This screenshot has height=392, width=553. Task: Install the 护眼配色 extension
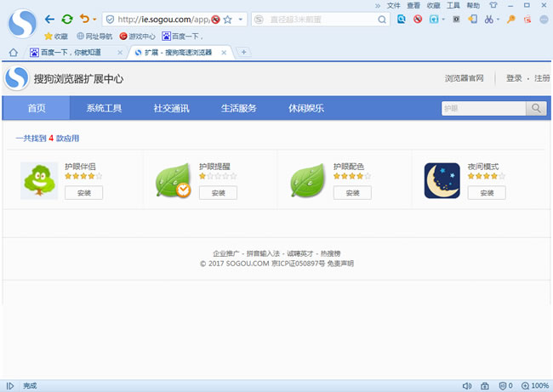click(352, 193)
